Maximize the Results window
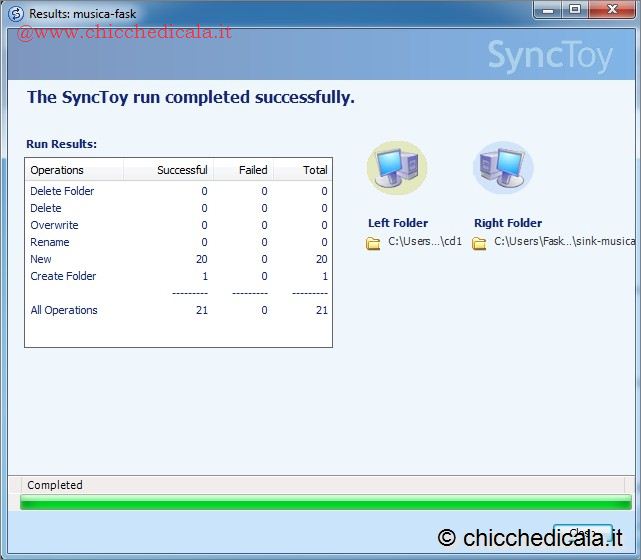 coord(574,11)
